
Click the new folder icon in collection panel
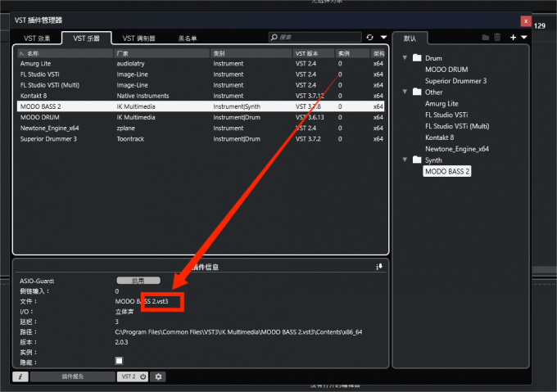pyautogui.click(x=485, y=38)
